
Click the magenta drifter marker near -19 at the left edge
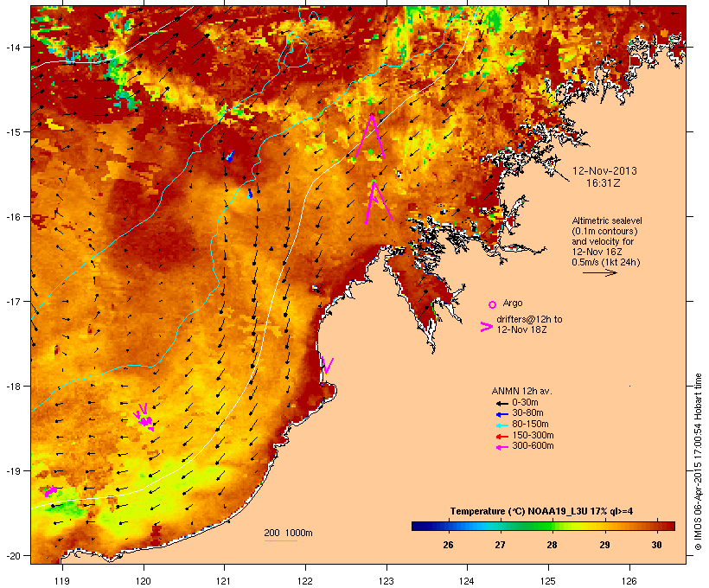pos(50,491)
